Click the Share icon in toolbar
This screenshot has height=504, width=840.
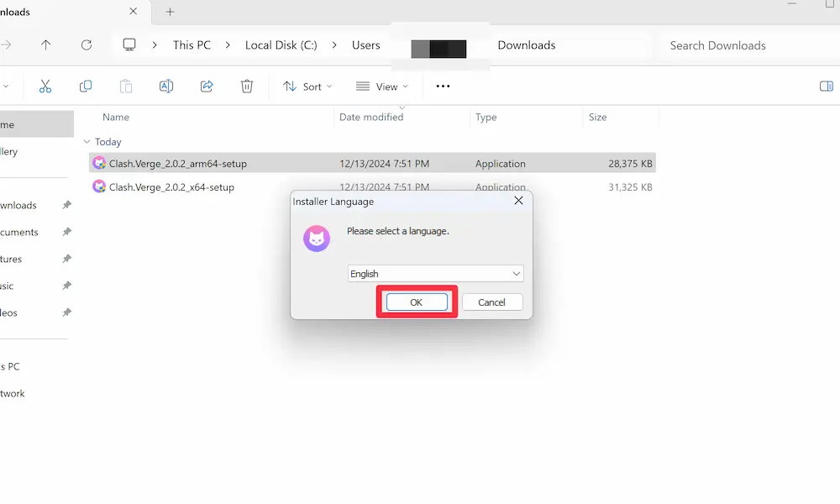pos(207,87)
